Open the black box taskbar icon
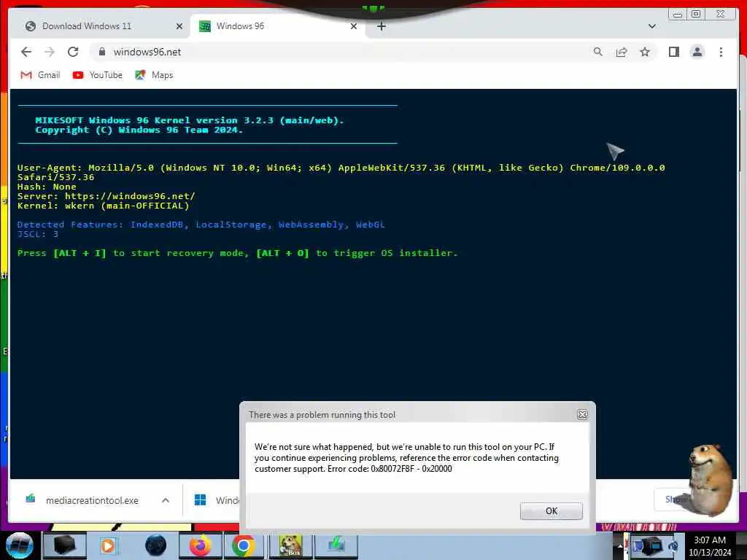Image resolution: width=747 pixels, height=560 pixels. click(65, 545)
